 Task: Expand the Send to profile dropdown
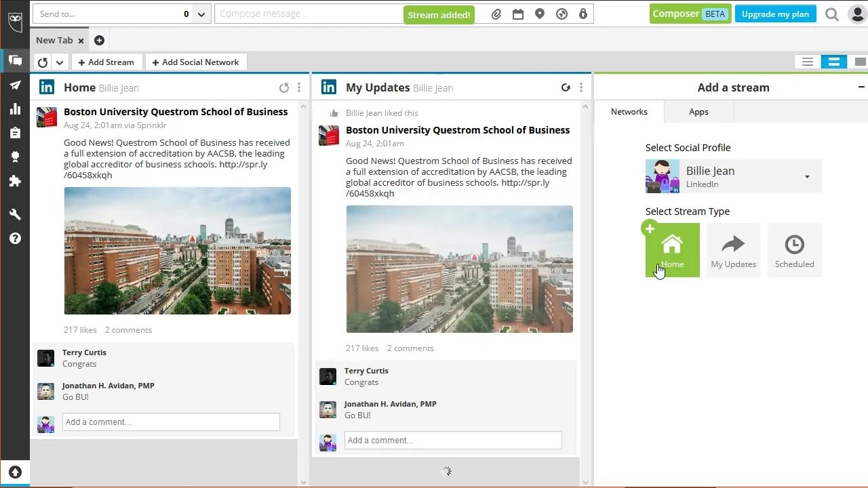(x=201, y=14)
